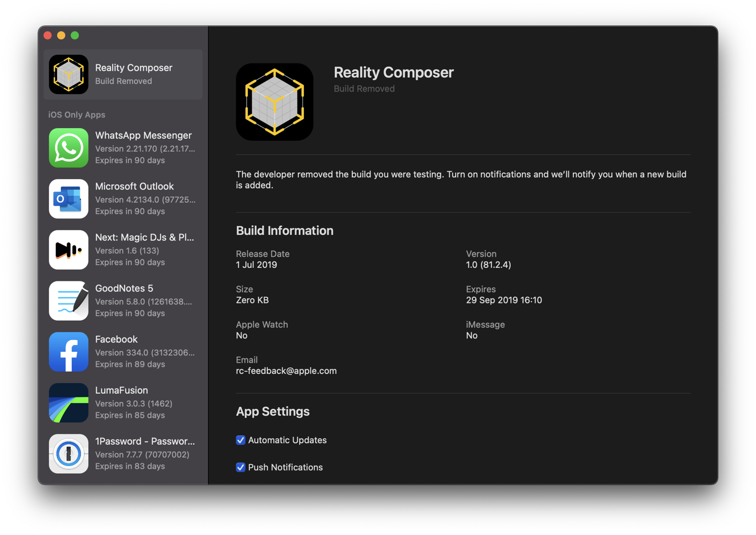Click the Automatic Updates label text
Viewport: 756px width, 535px height.
[x=287, y=440]
